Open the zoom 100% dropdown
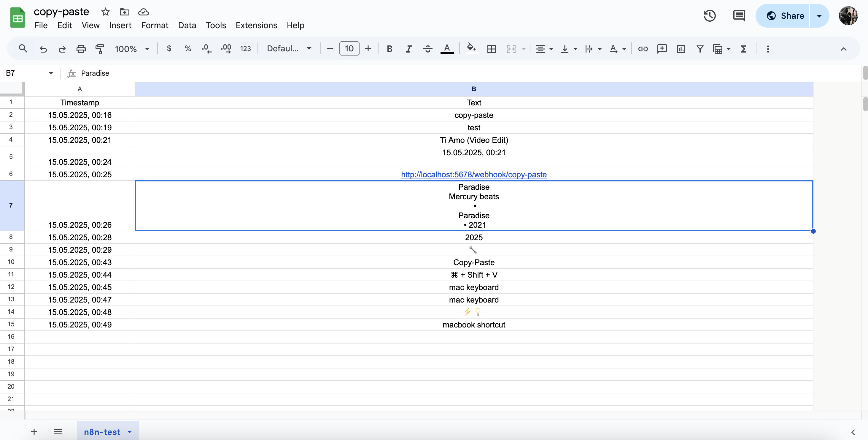Screen dimensions: 868x440 point(132,49)
